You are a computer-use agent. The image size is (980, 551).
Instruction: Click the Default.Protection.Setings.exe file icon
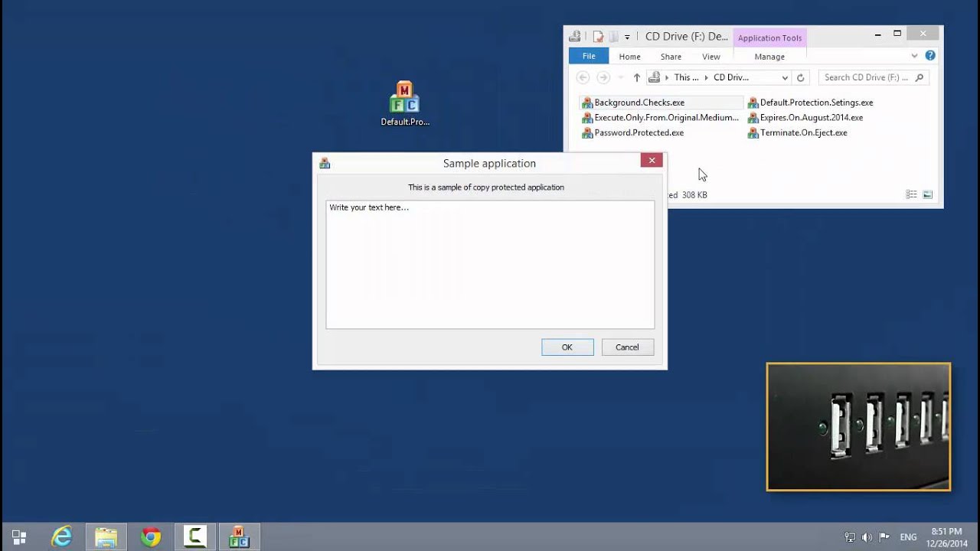753,103
